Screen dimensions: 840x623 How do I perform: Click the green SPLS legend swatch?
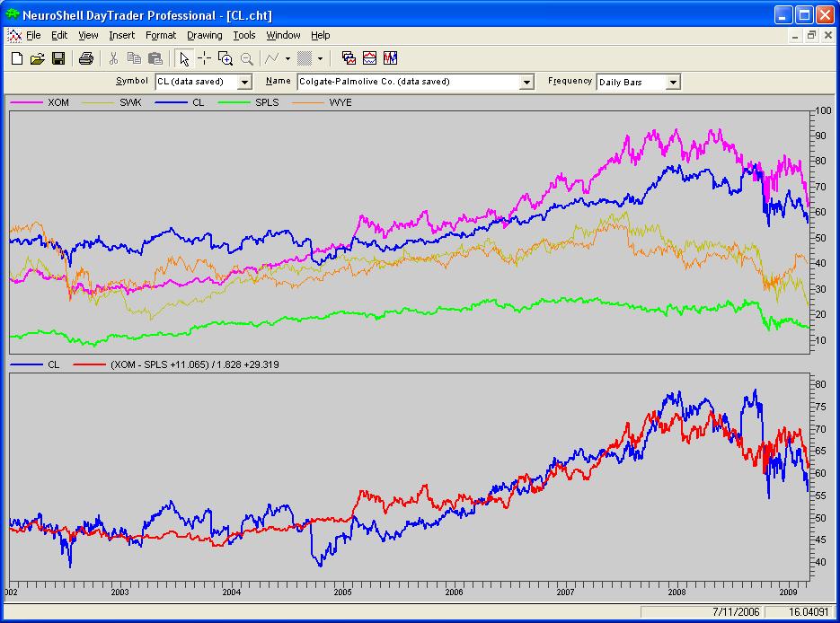click(234, 102)
